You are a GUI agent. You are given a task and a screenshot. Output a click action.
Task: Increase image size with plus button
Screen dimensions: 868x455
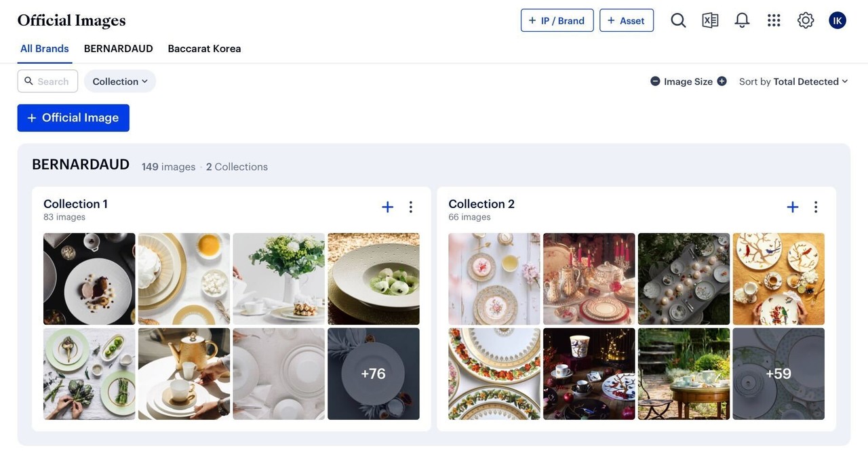722,81
